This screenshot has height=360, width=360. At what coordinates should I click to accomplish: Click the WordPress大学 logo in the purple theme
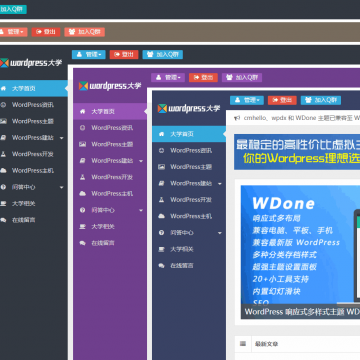(110, 86)
